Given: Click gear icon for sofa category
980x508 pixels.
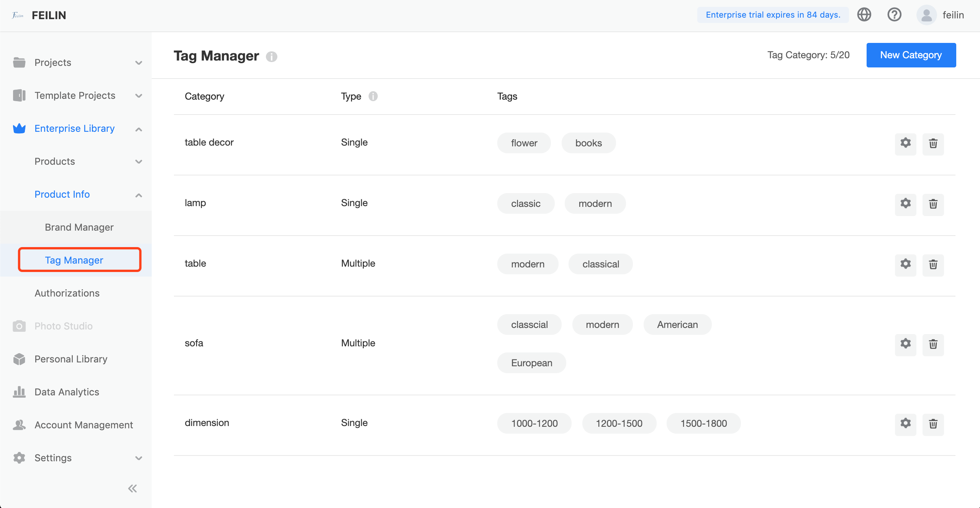Looking at the screenshot, I should [x=905, y=344].
